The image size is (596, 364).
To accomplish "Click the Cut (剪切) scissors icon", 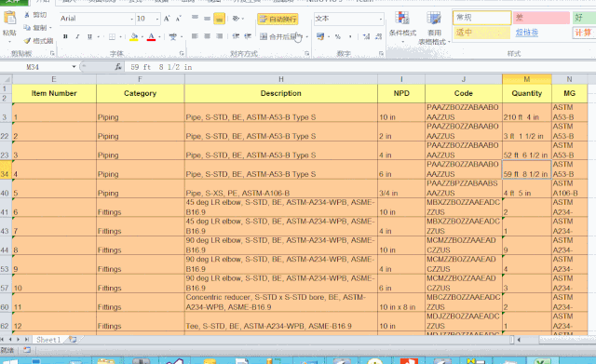I will 27,15.
